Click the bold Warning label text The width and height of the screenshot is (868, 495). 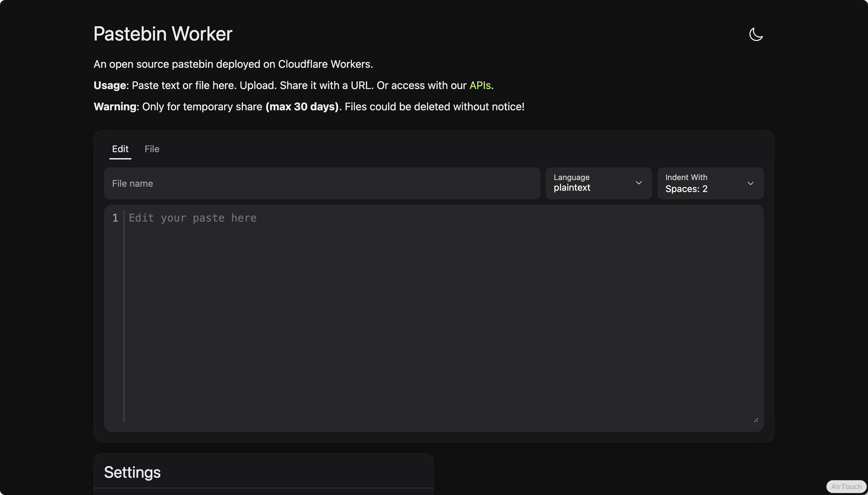point(115,107)
